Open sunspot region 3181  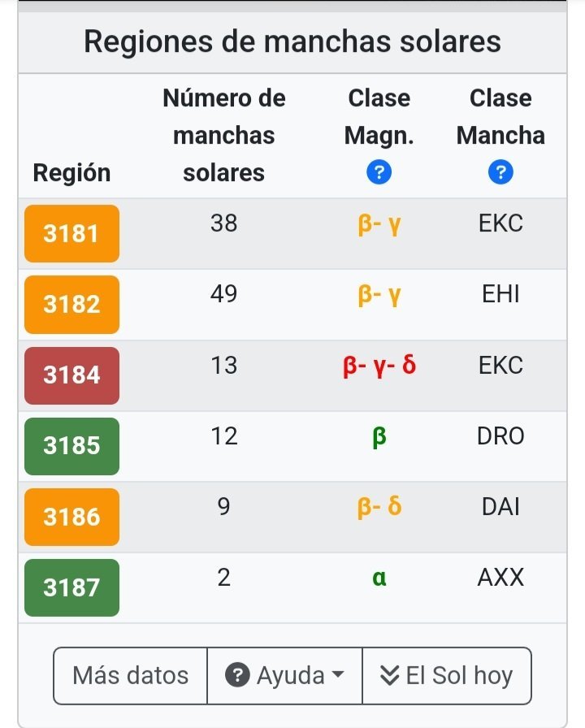pyautogui.click(x=71, y=234)
